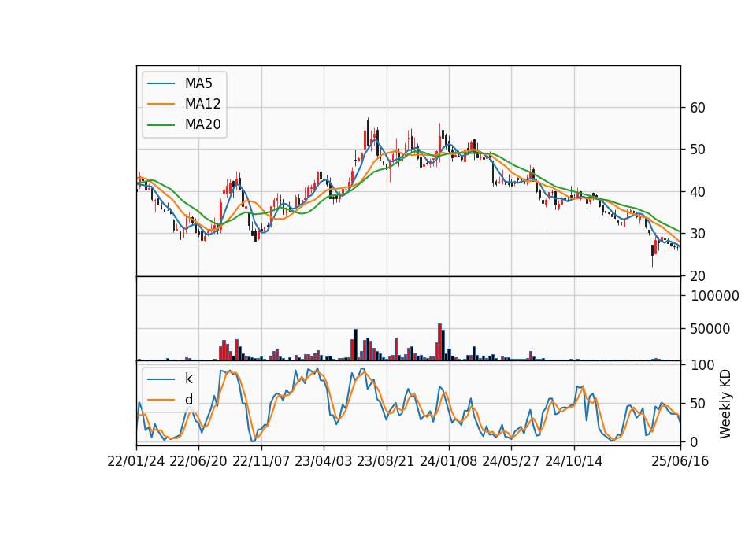Click the MA5 legend label

(x=198, y=83)
